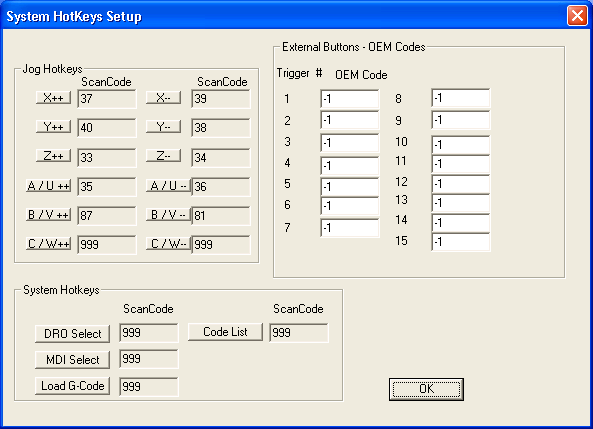Edit OEM code for trigger 13
Screen dimensions: 593x429
pos(461,203)
